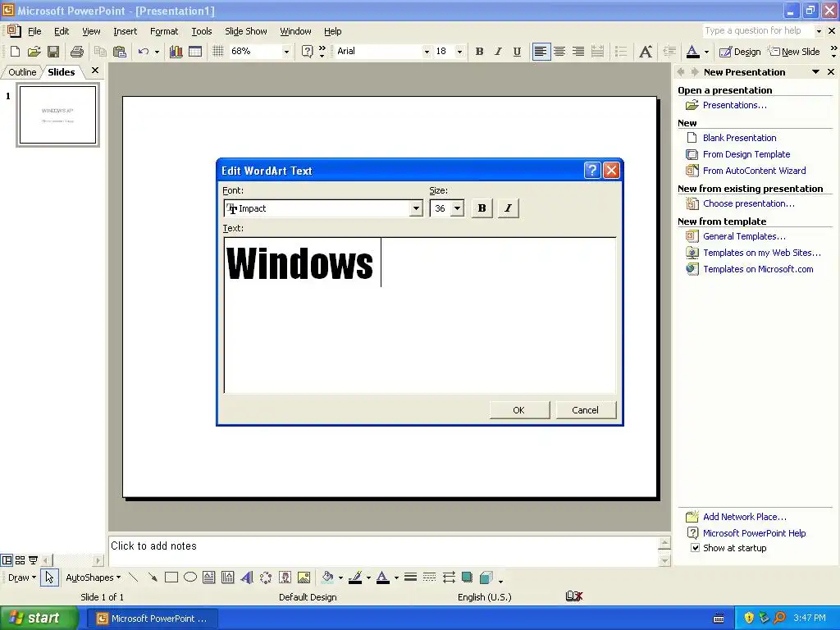Choose the Select Objects pointer tool
The height and width of the screenshot is (630, 840).
click(x=49, y=577)
